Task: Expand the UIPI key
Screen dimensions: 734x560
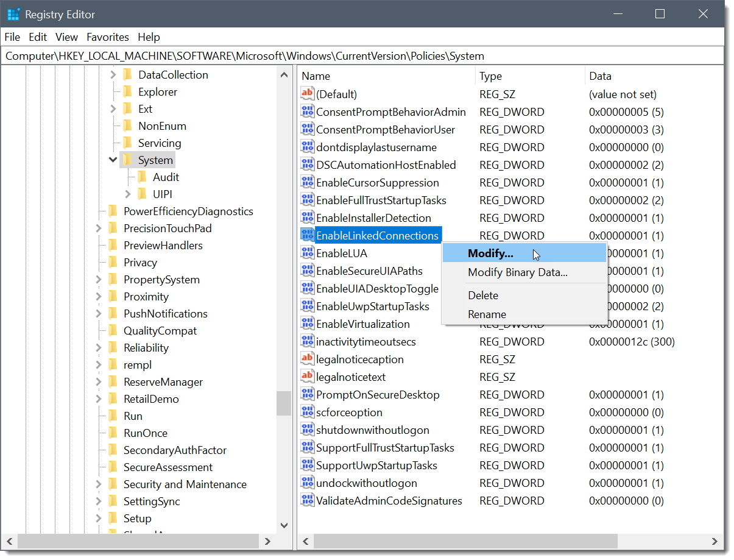Action: 127,194
